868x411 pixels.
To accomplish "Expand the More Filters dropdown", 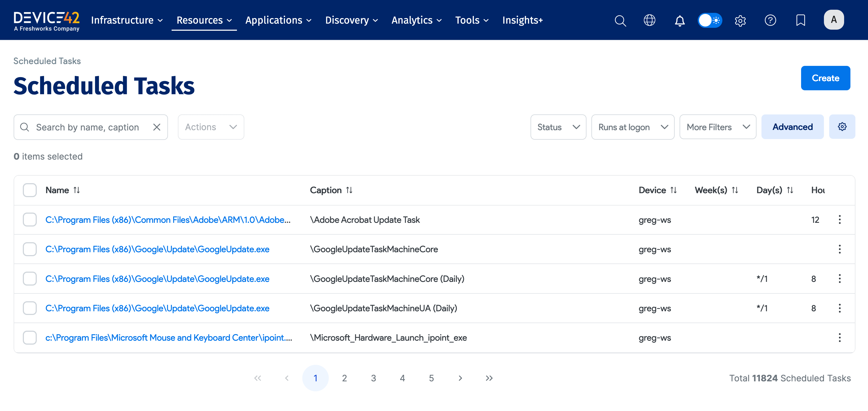I will [x=718, y=127].
